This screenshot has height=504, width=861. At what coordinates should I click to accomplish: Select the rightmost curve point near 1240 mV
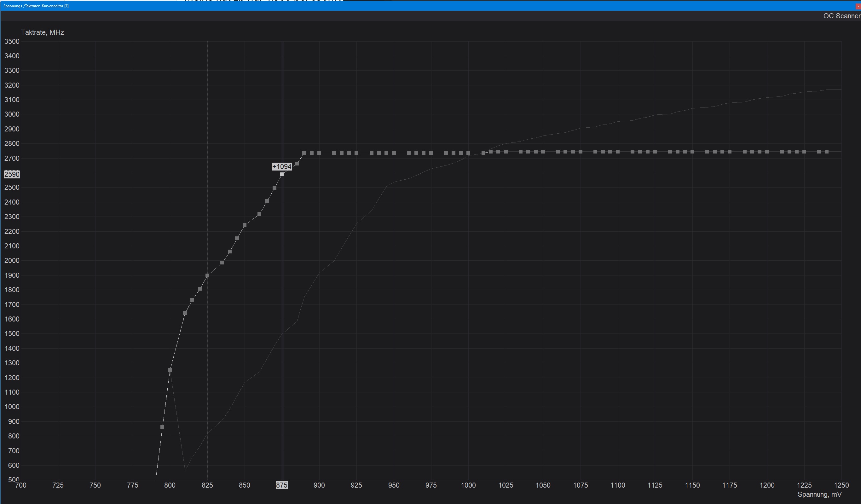[x=827, y=152]
